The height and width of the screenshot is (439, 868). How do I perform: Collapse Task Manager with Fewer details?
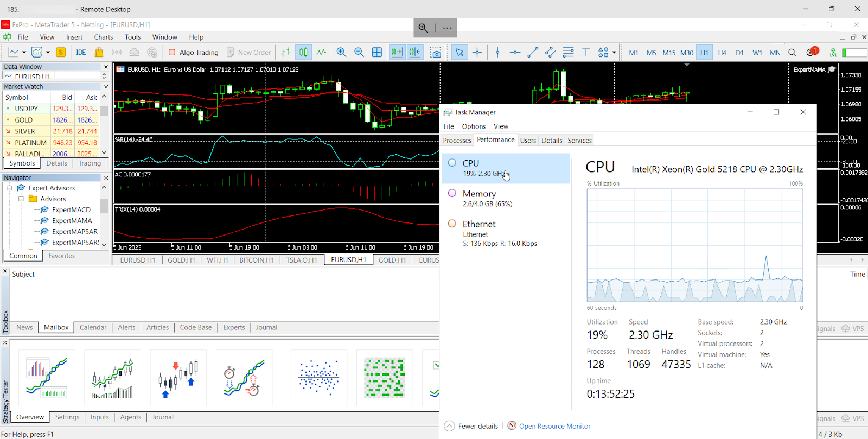[471, 426]
